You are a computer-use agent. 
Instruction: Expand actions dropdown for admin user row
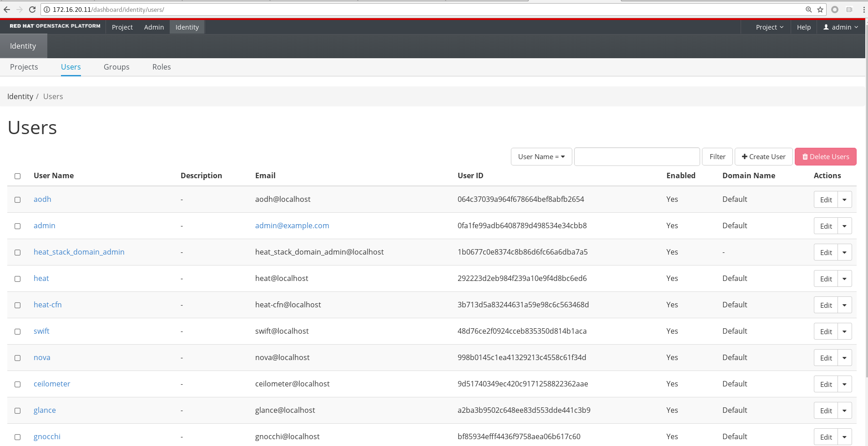[844, 226]
